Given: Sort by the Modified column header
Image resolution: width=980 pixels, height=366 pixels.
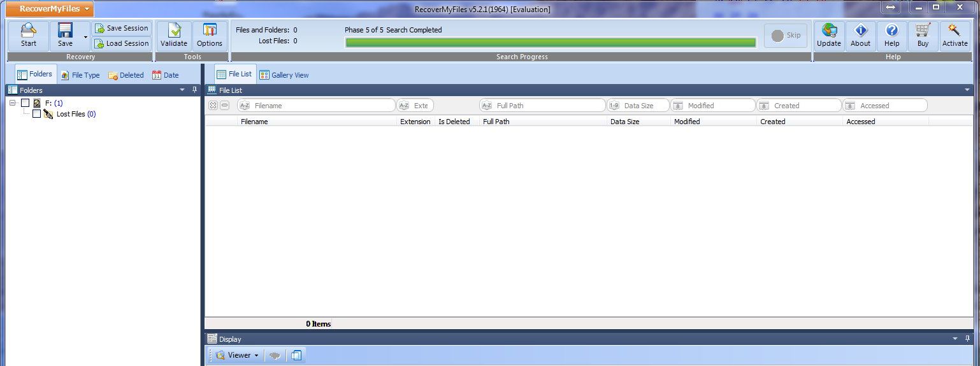Looking at the screenshot, I should point(714,122).
